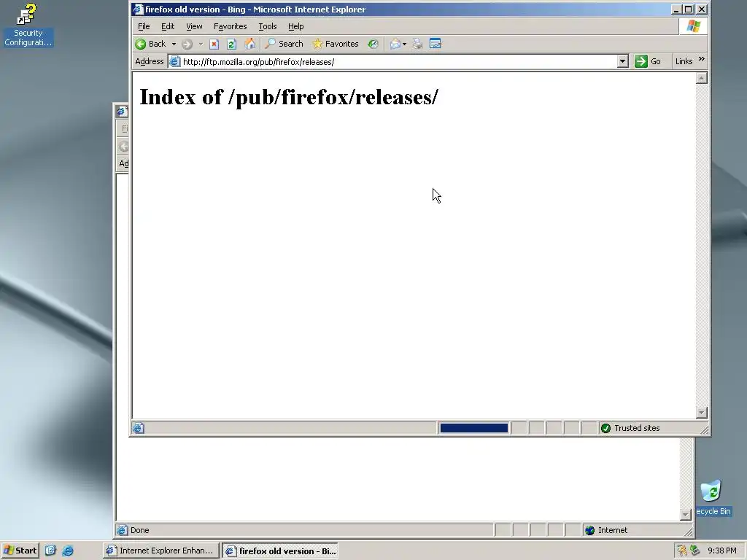
Task: Open the Help menu
Action: pyautogui.click(x=296, y=26)
